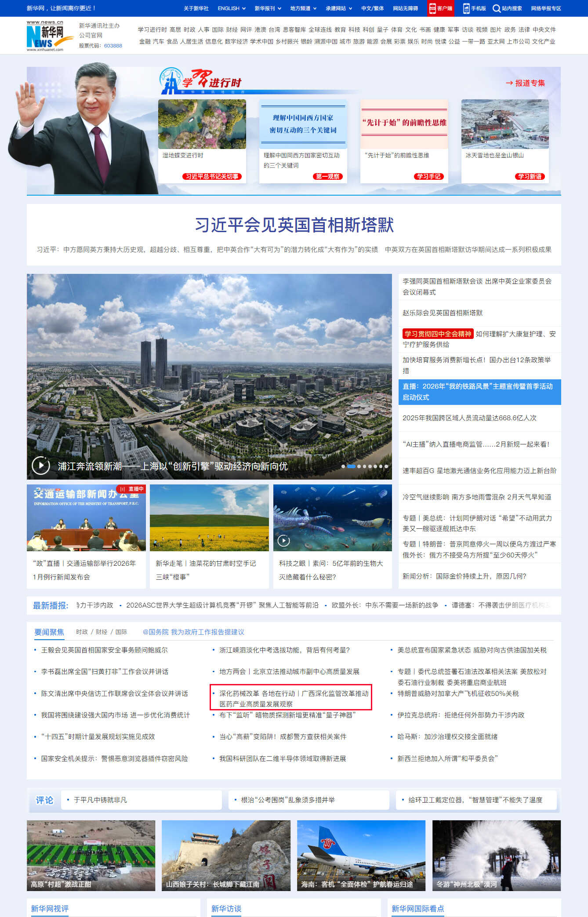Viewport: 588px width, 917px height.
Task: Play the 浦江奔流领新潮 carousel video
Action: (41, 466)
